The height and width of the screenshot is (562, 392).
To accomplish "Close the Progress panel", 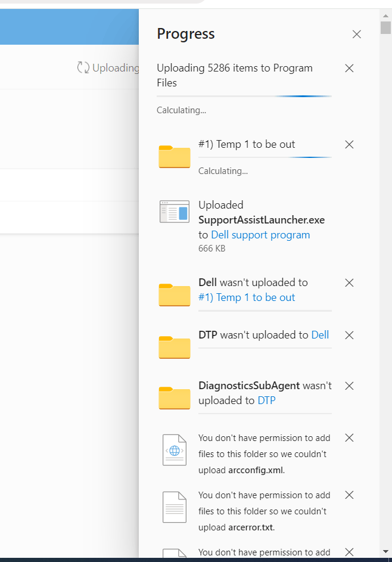I will pyautogui.click(x=356, y=35).
